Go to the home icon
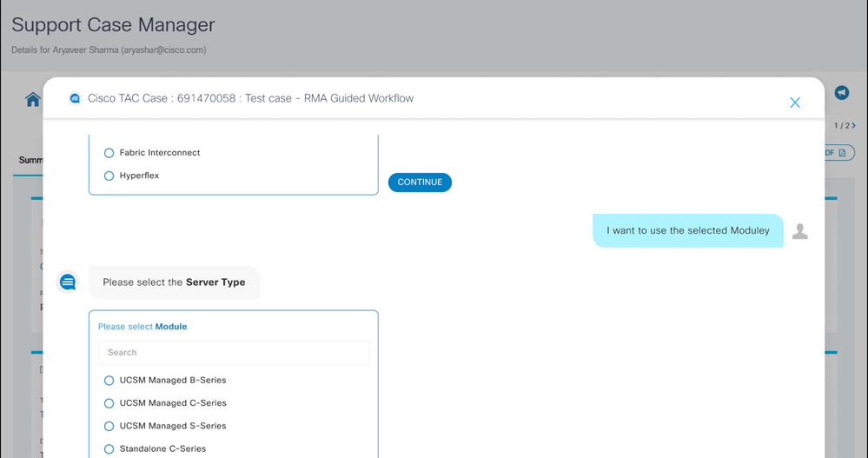868x458 pixels. click(x=33, y=100)
